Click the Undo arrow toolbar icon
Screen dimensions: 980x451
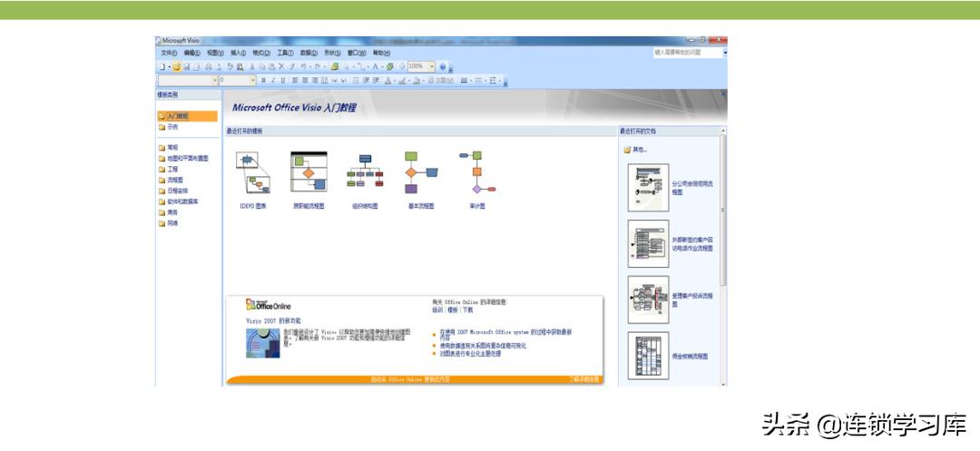[304, 67]
